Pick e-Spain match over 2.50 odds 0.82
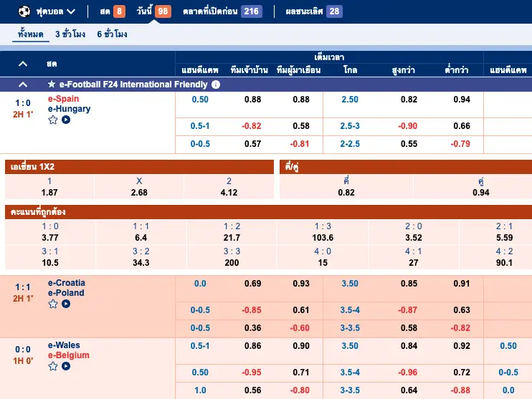 coord(409,100)
